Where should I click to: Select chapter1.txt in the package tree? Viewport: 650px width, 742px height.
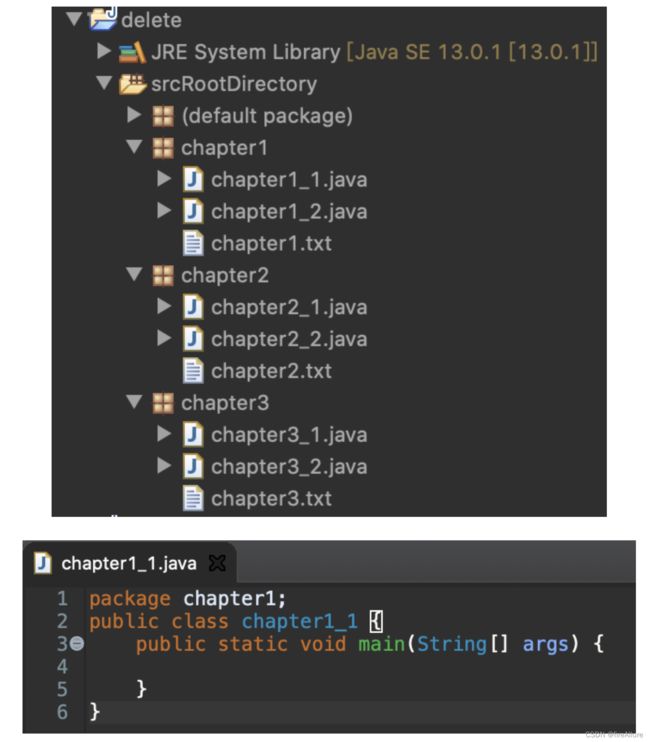tap(271, 244)
